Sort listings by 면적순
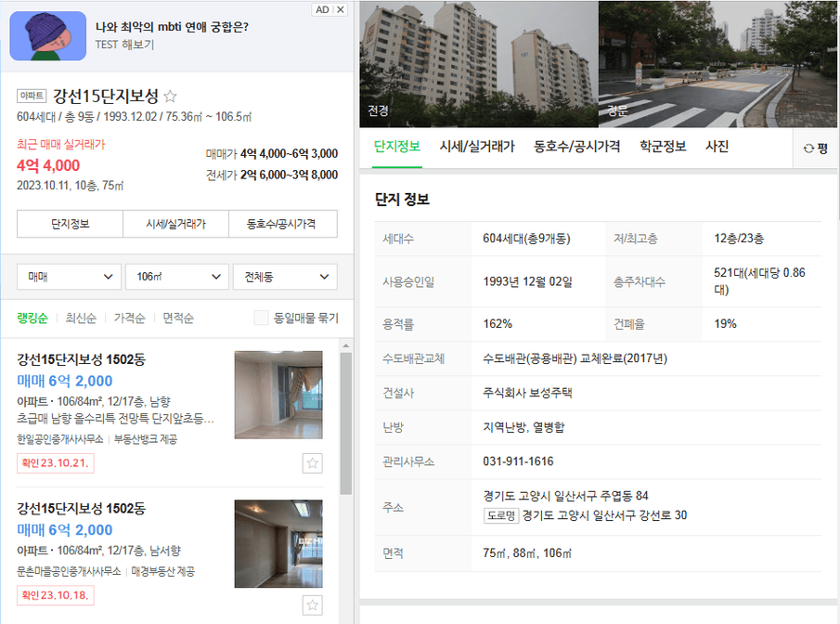The height and width of the screenshot is (624, 840). [178, 318]
